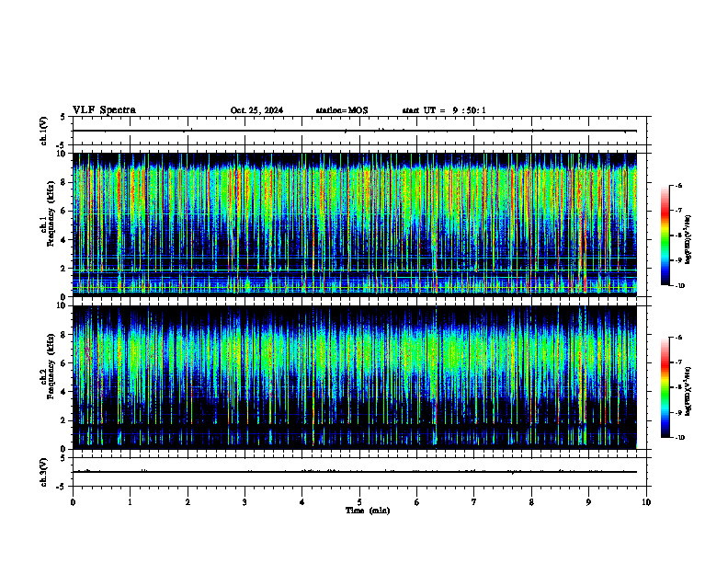
Task: Select the ch.2 frequency tick "2"
Action: click(65, 420)
